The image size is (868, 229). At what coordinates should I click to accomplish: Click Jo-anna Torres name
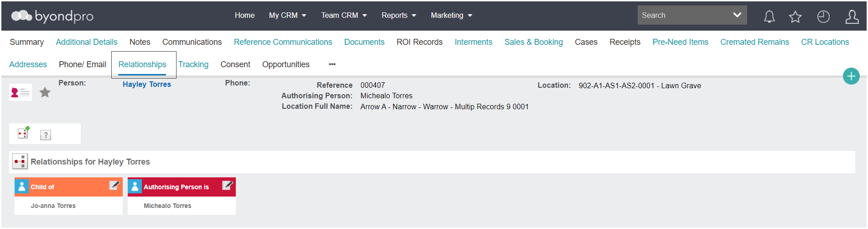(x=53, y=206)
